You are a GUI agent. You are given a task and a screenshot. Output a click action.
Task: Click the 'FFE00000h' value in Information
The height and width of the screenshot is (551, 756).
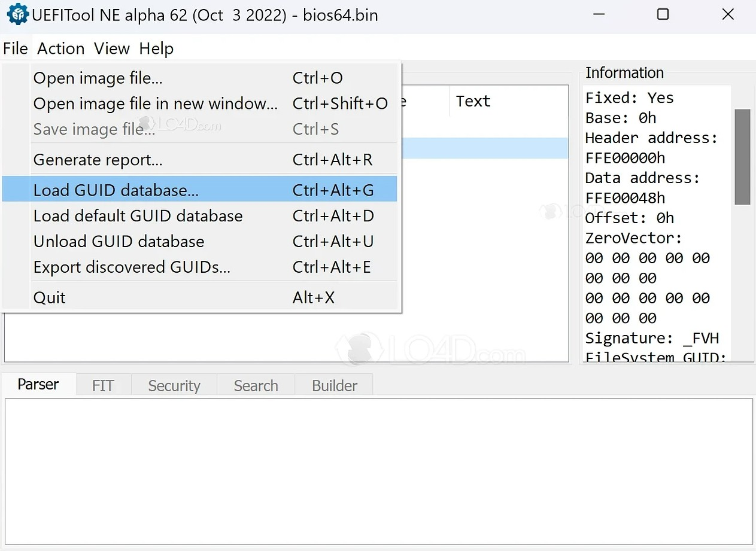(626, 158)
